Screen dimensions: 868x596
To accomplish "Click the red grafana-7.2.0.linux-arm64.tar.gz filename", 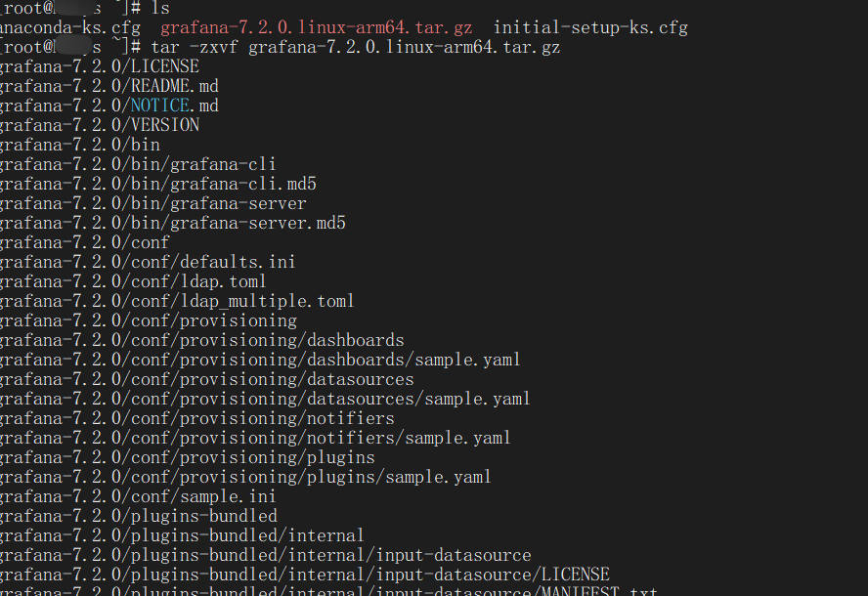I will click(x=316, y=27).
